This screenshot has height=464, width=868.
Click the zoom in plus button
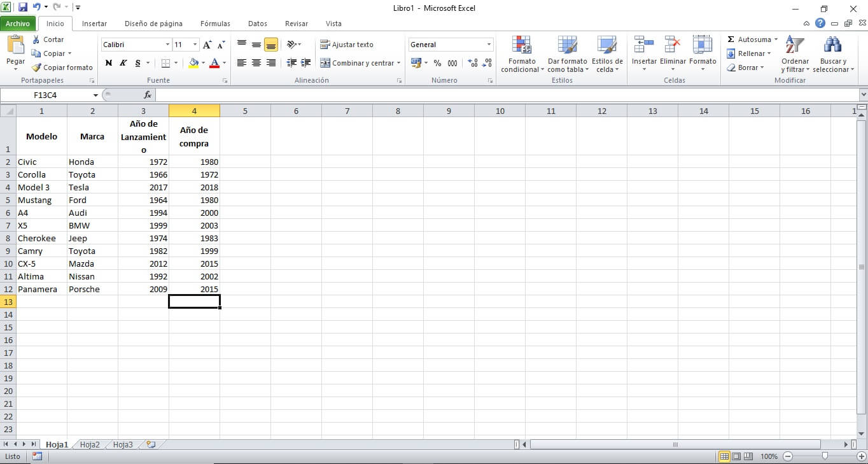(x=861, y=456)
